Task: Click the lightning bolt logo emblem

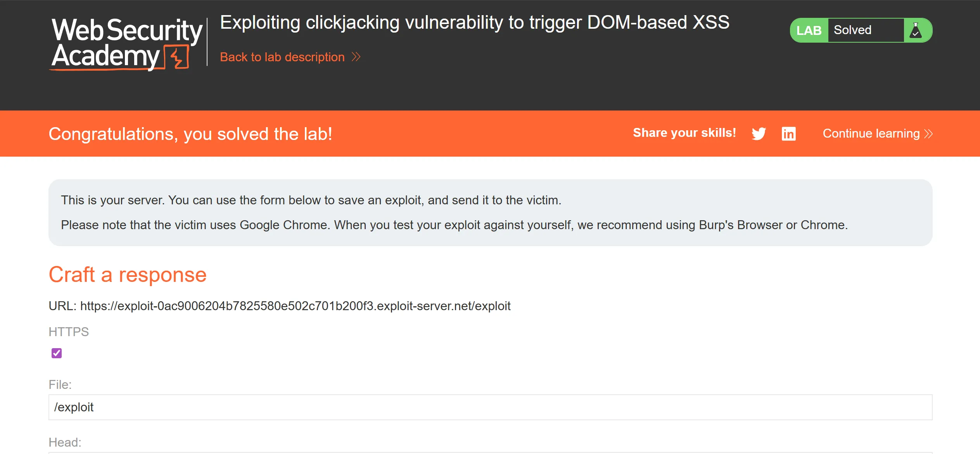Action: [177, 57]
